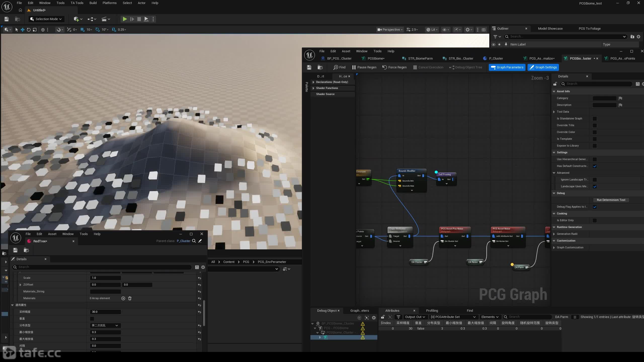Viewport: 644px width, 362px height.
Task: Open Asset menu in PCG graph window
Action: [346, 51]
